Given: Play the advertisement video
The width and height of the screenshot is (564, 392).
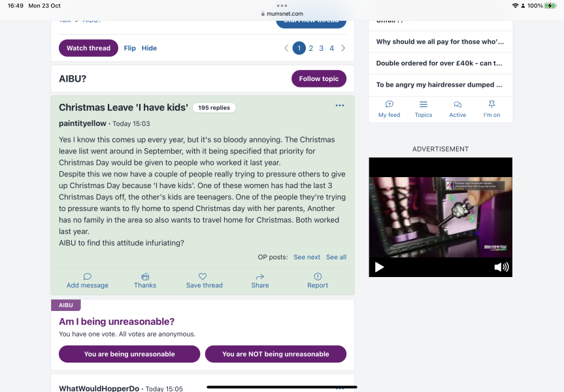Looking at the screenshot, I should (x=380, y=267).
